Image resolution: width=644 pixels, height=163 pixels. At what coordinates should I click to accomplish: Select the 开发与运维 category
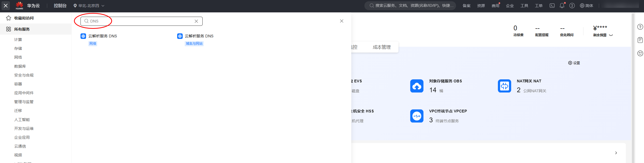(24, 128)
